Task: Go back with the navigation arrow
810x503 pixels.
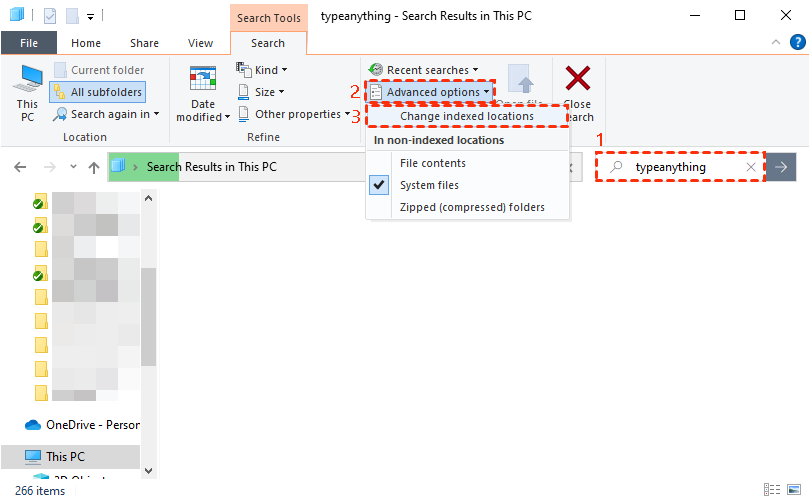Action: click(20, 167)
